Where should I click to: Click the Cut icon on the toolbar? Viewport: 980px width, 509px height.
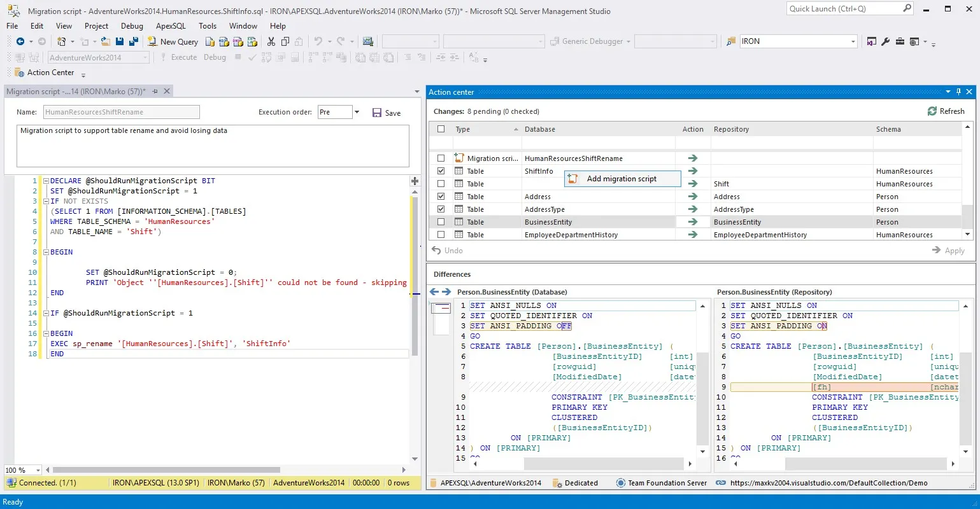[x=271, y=41]
